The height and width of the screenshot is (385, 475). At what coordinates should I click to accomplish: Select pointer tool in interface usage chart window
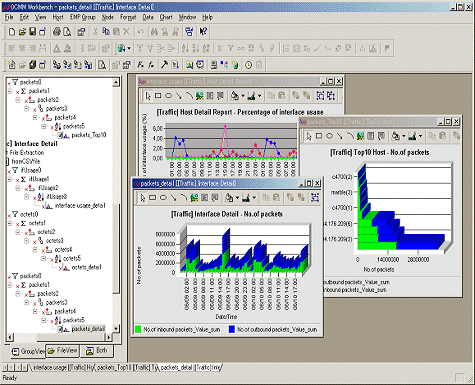click(148, 96)
